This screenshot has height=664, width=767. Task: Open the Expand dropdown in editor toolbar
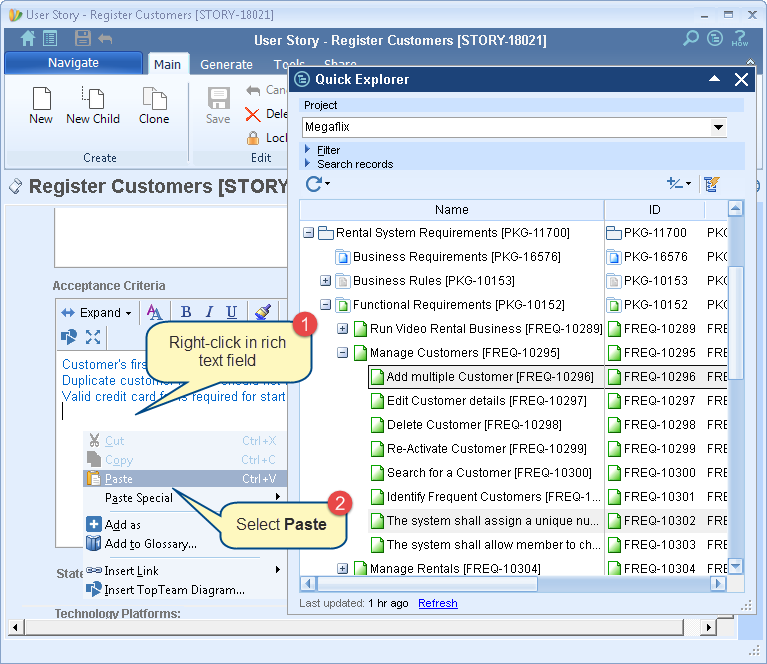96,313
